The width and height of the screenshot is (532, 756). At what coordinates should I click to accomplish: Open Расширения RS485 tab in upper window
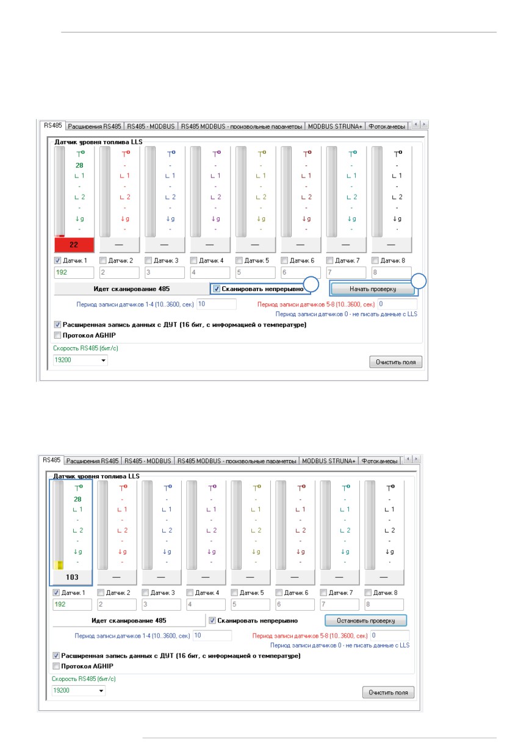(x=95, y=126)
